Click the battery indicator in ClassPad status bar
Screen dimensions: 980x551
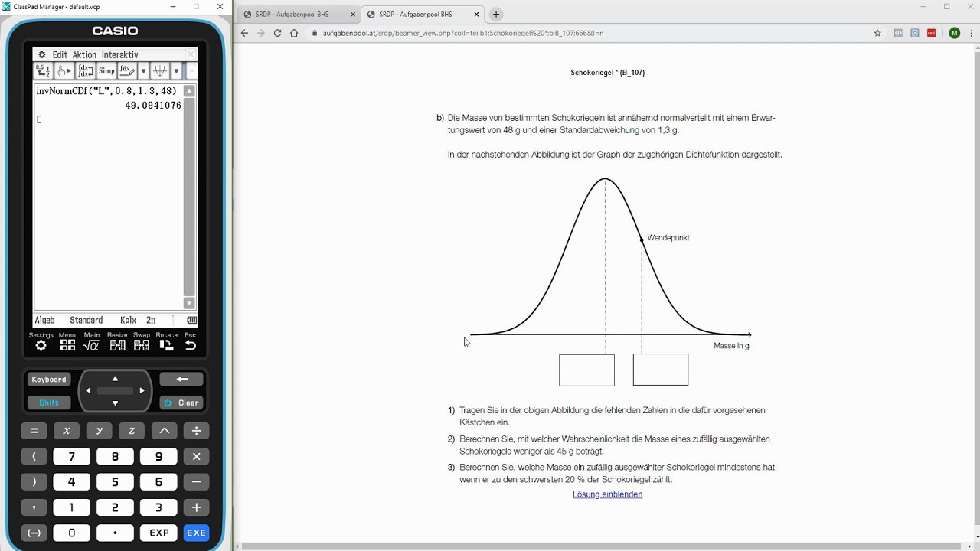pos(191,320)
